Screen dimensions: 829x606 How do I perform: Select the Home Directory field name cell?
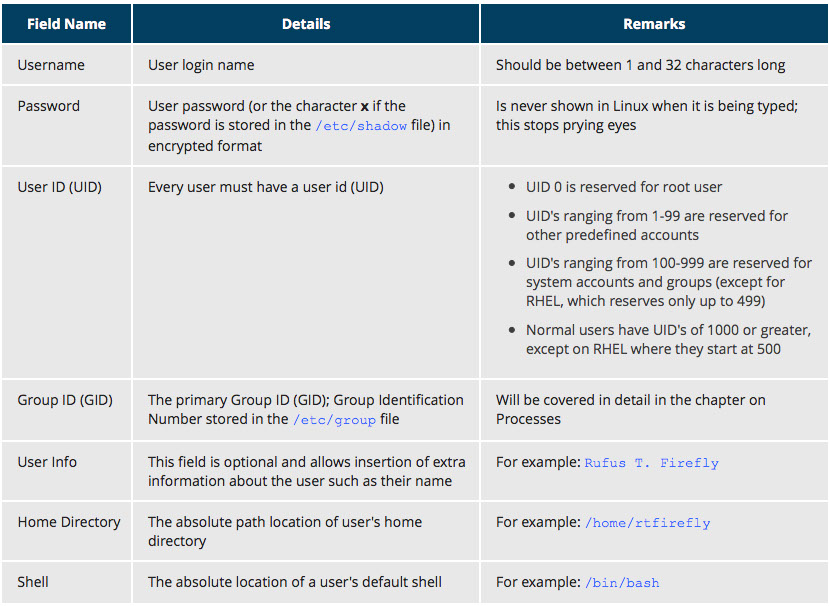(69, 522)
